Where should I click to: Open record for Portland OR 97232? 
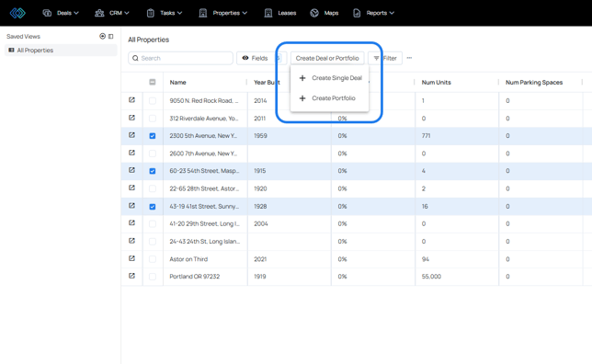[131, 276]
